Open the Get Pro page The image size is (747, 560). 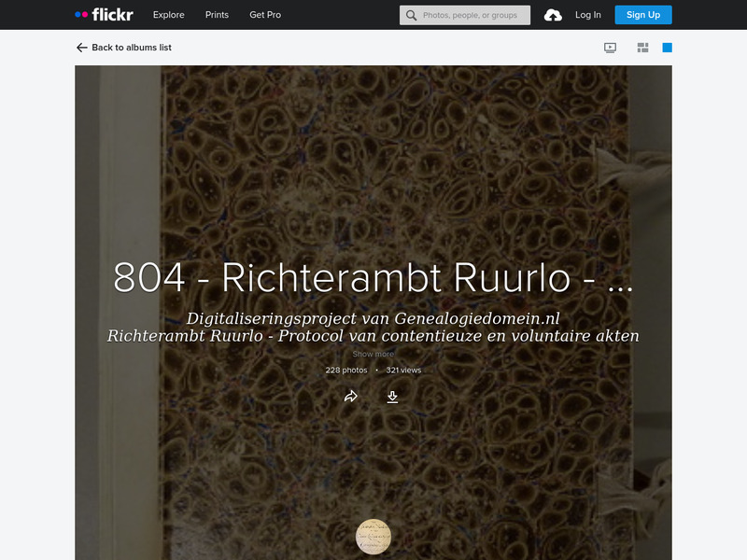(x=264, y=14)
